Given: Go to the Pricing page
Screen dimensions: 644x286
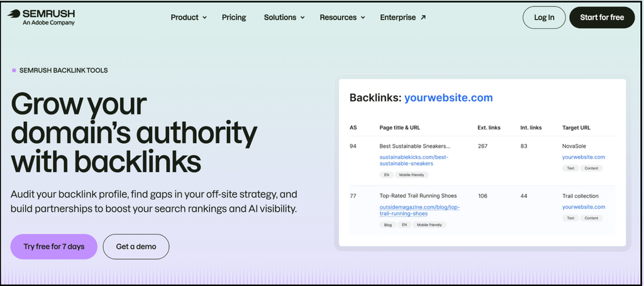Looking at the screenshot, I should click(x=234, y=18).
